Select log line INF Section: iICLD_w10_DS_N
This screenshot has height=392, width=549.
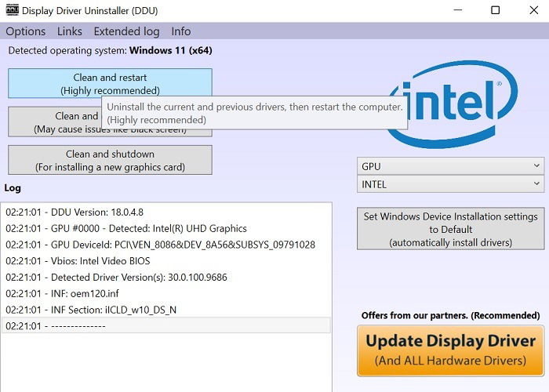(x=166, y=310)
